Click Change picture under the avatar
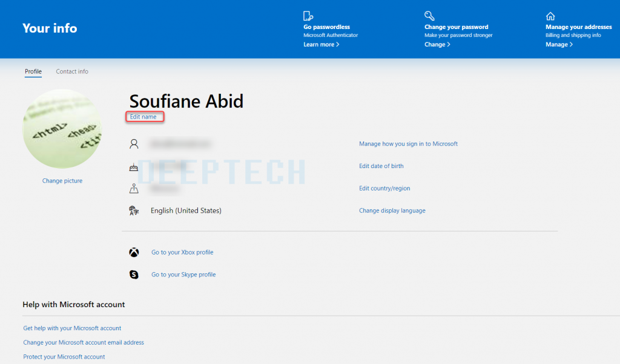The image size is (620, 364). (x=62, y=181)
